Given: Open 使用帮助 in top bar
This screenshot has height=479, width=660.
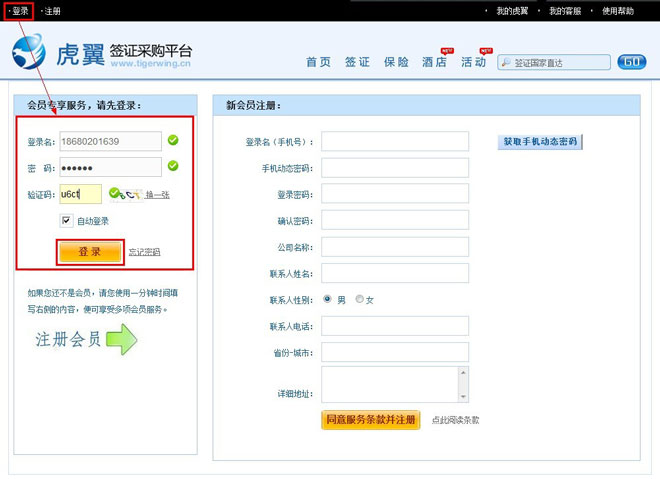Looking at the screenshot, I should (x=617, y=11).
